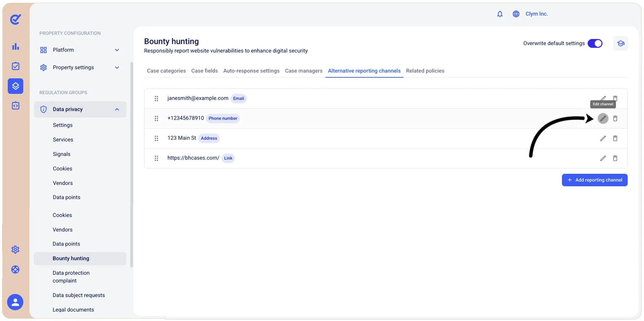The image size is (644, 321).
Task: Open Data subject requests in sidebar
Action: pos(79,295)
